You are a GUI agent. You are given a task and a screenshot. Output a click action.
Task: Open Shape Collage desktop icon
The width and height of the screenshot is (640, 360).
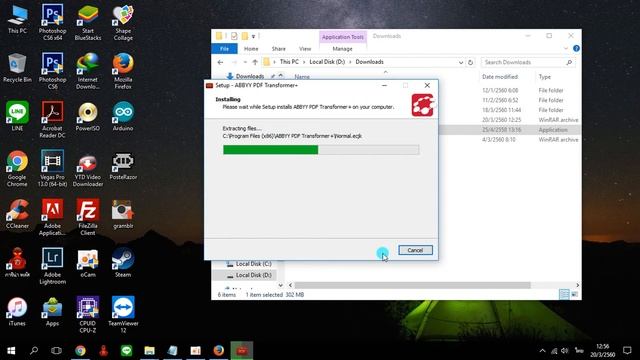pos(123,22)
